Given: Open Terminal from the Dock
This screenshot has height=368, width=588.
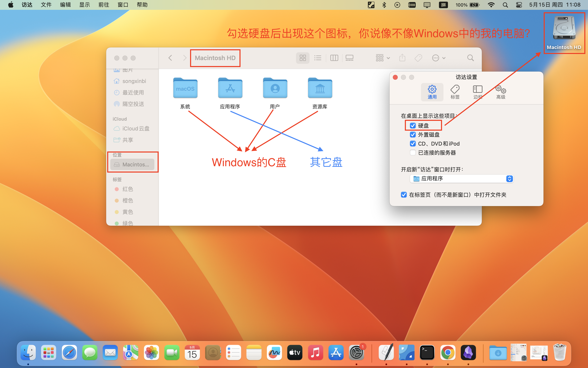Looking at the screenshot, I should tap(427, 352).
